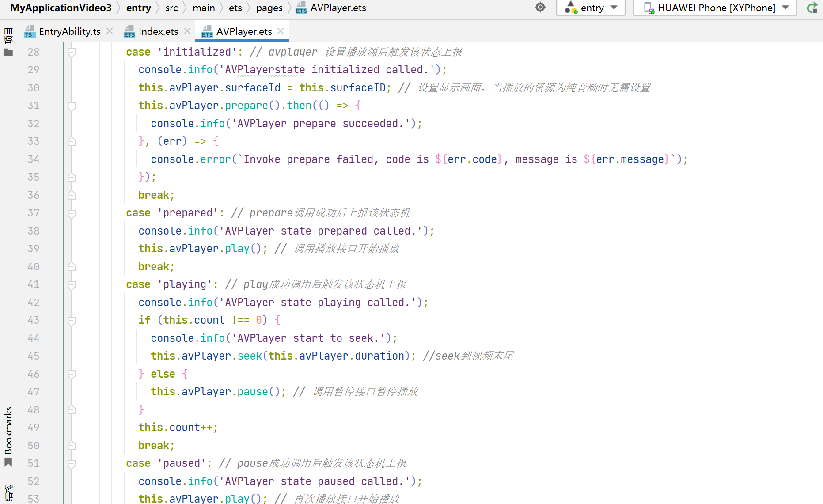Click 'seek' method call on line 45
The height and width of the screenshot is (504, 823).
coord(250,356)
